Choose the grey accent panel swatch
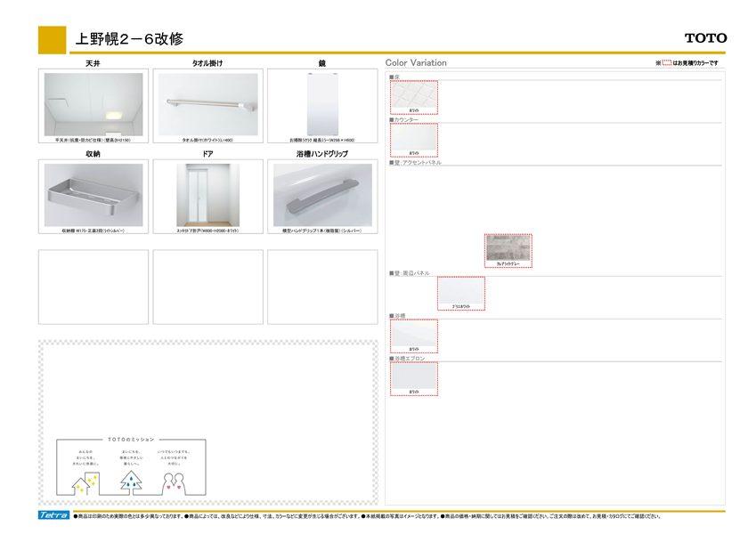Screen dimensions: 756x534 coord(508,250)
